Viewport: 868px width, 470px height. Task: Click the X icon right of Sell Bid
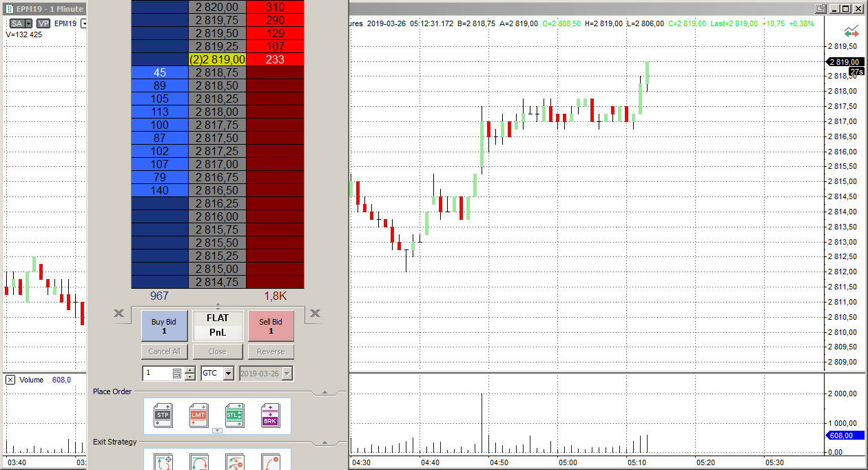coord(315,314)
